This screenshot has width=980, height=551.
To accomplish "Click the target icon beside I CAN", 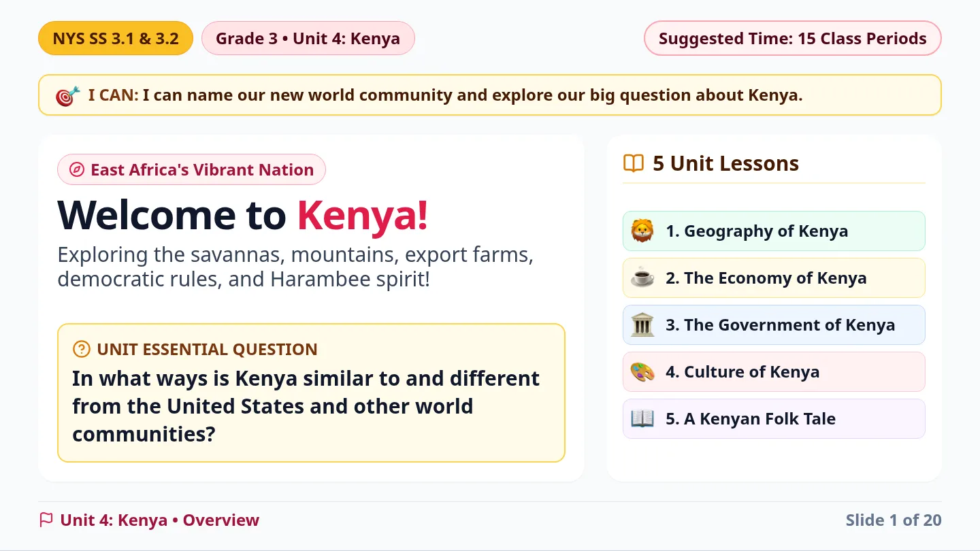I will click(67, 95).
